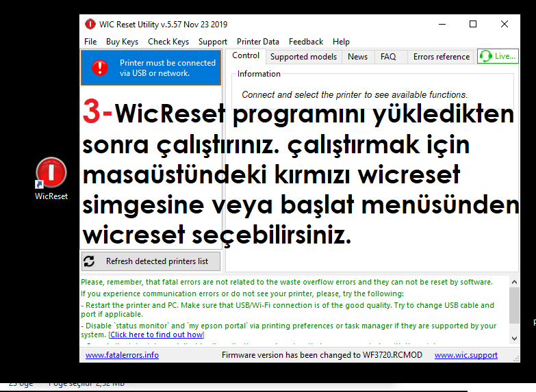This screenshot has width=536, height=392.
Task: Maximize the WIC Reset Utility window
Action: tap(473, 24)
